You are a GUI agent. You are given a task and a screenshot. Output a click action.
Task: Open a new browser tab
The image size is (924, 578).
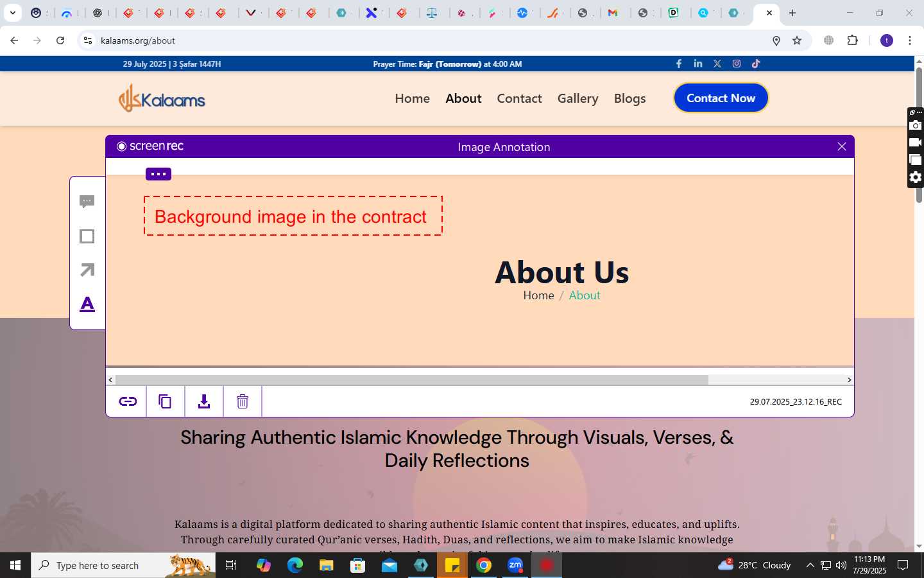point(792,13)
